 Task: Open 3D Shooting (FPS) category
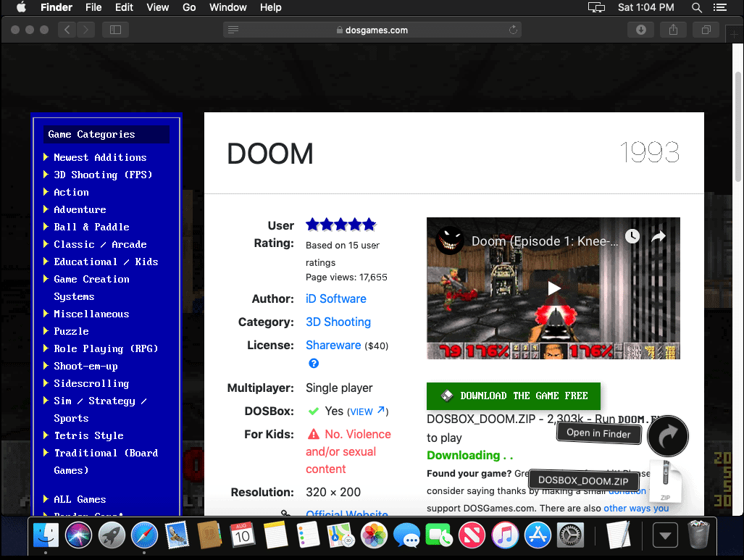[102, 175]
